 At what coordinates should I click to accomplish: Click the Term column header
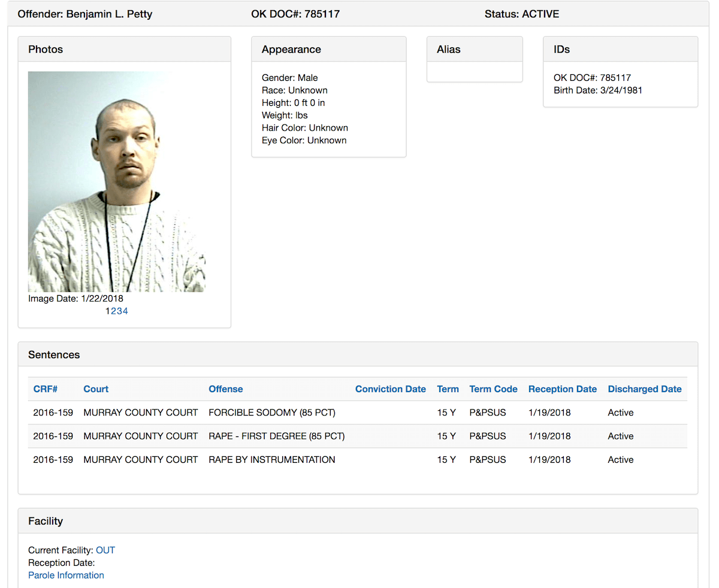(448, 389)
